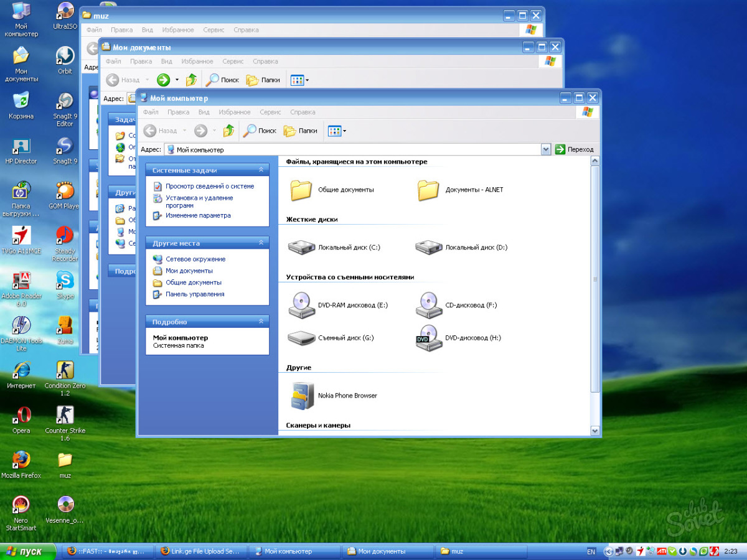This screenshot has width=747, height=560.
Task: Open Корзина recycle bin icon
Action: point(21,105)
